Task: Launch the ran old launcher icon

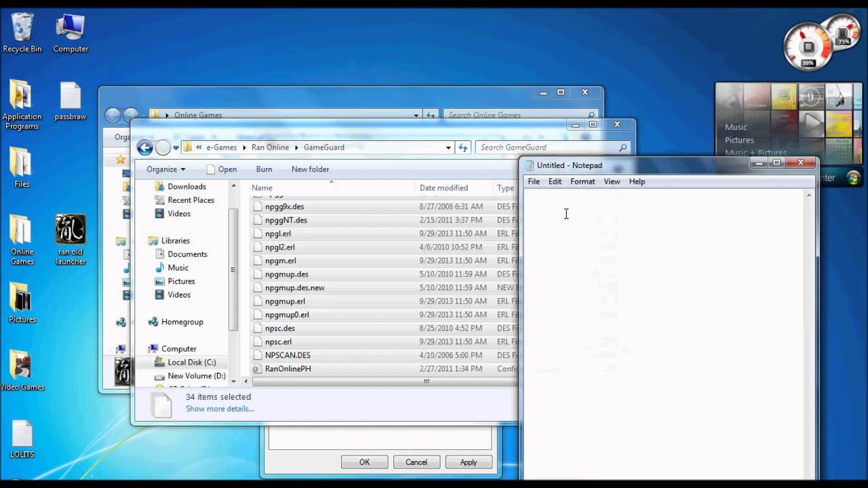Action: pos(71,241)
